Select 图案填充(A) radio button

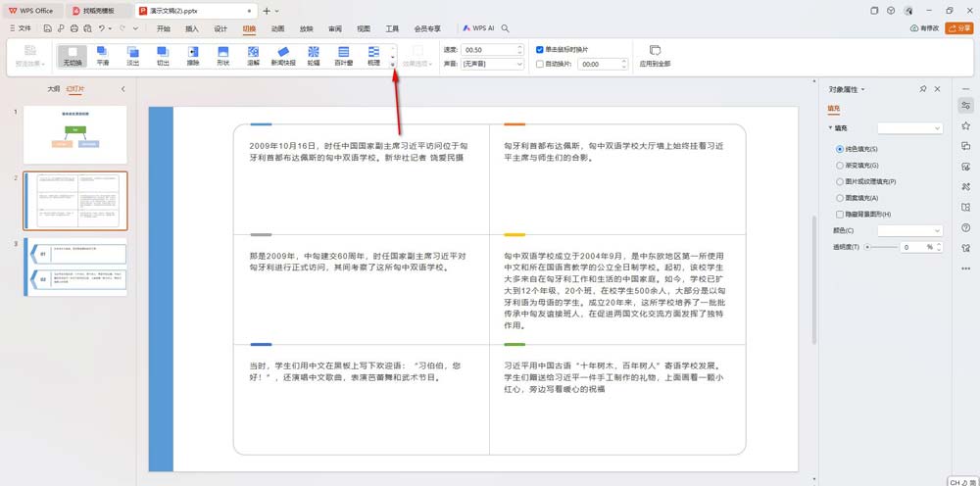(x=840, y=198)
